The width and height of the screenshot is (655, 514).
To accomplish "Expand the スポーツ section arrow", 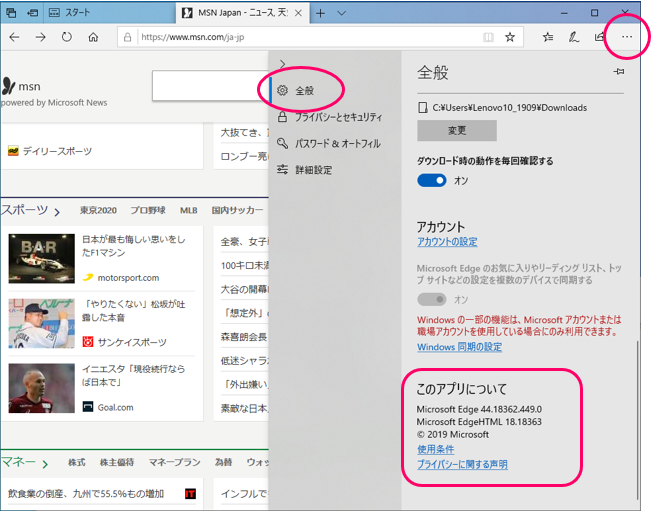I will (x=57, y=213).
